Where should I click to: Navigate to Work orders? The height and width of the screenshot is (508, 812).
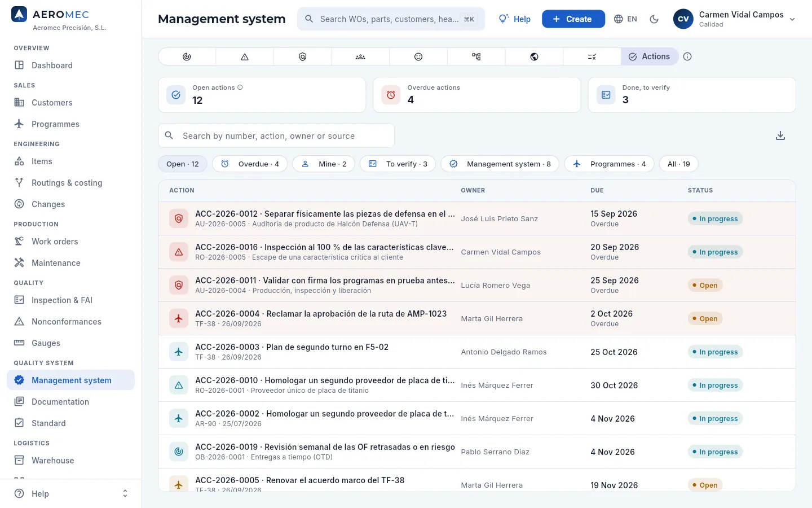coord(71,242)
